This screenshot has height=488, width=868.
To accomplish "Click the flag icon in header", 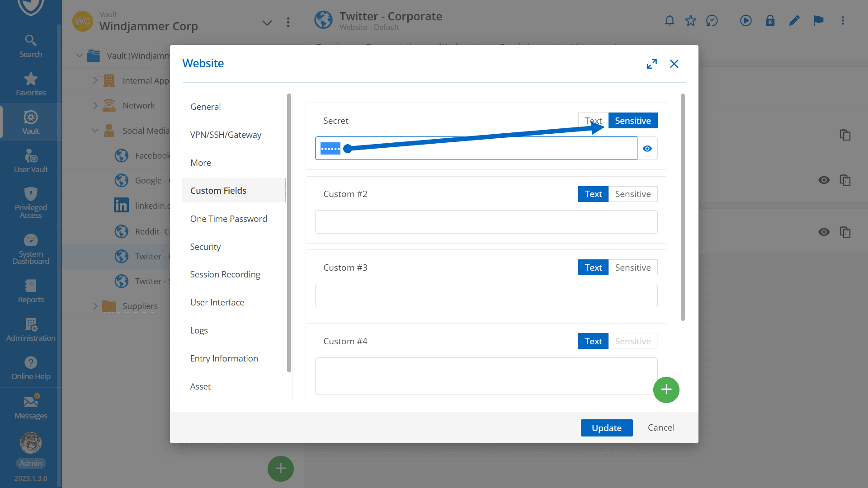I will coord(818,21).
